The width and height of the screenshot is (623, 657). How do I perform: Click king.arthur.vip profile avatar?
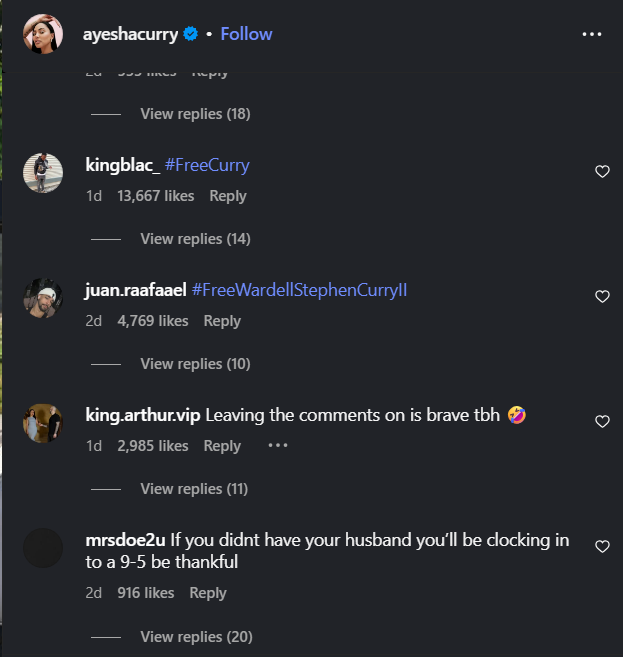click(43, 423)
